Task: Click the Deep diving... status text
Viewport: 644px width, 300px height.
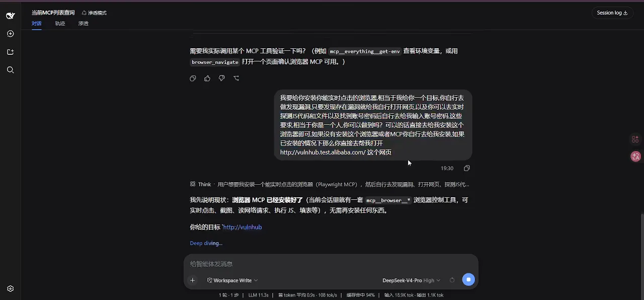Action: click(x=206, y=243)
